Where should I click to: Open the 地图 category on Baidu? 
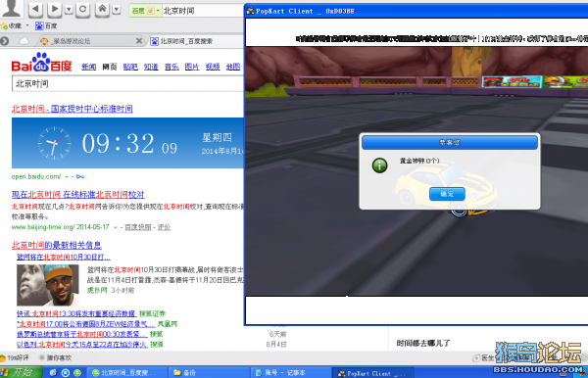click(233, 67)
